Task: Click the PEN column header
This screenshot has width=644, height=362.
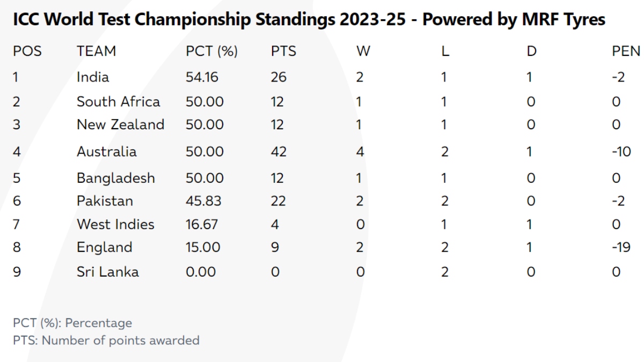Action: [626, 51]
